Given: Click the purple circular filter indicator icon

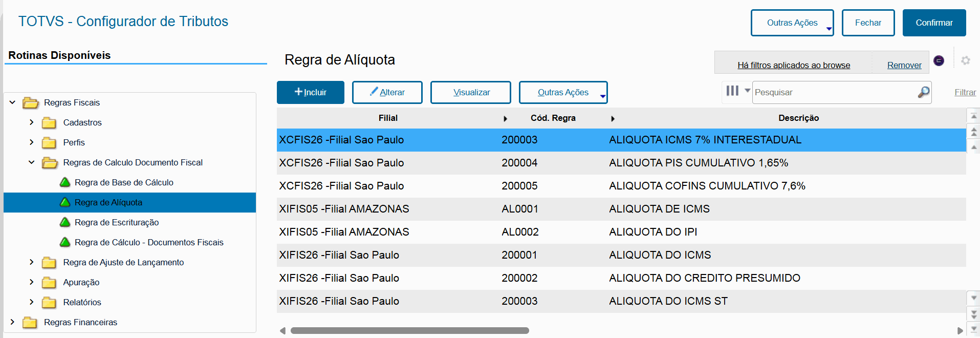Looking at the screenshot, I should coord(939,60).
